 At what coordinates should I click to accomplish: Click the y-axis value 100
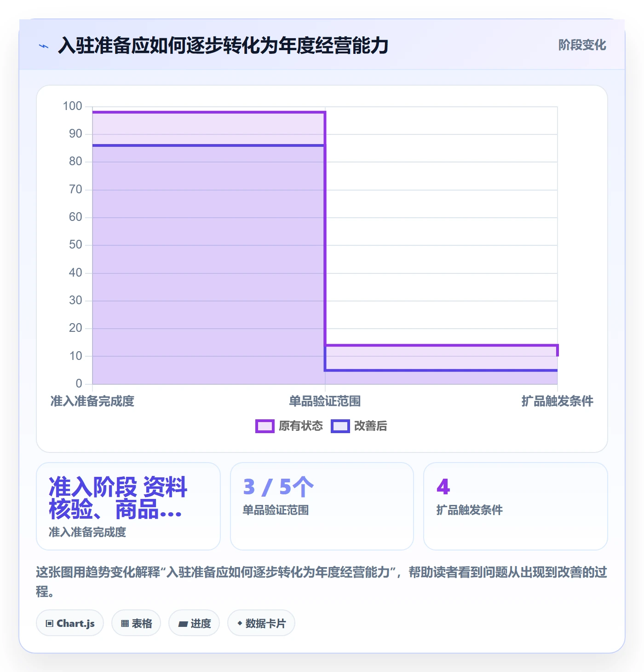[x=73, y=106]
